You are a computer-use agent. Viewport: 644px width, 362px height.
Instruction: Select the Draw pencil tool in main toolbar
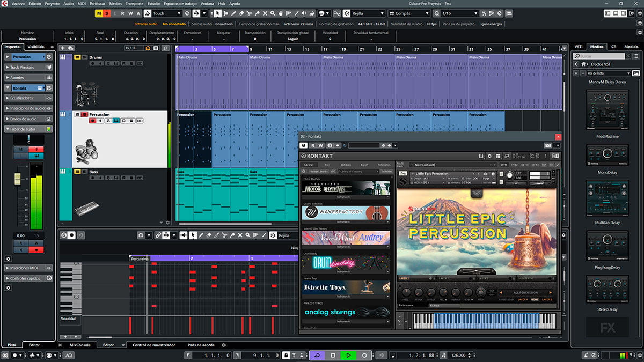coord(233,13)
